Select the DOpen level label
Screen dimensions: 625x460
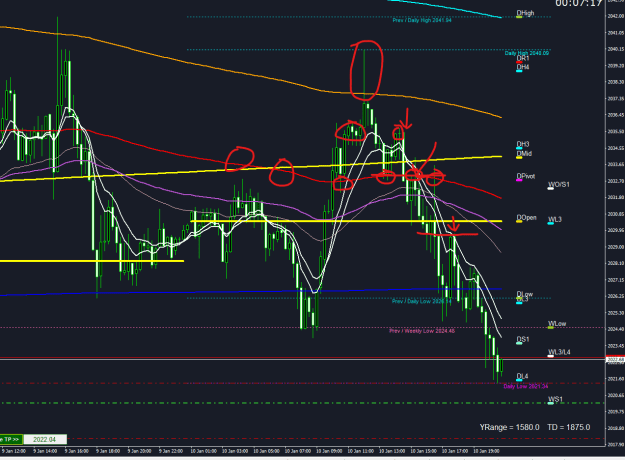pos(526,218)
